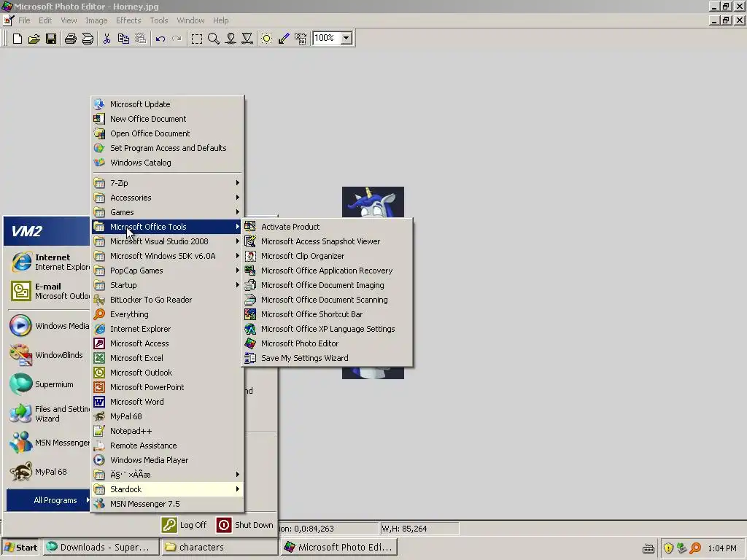
Task: Open the View menu
Action: tap(69, 20)
